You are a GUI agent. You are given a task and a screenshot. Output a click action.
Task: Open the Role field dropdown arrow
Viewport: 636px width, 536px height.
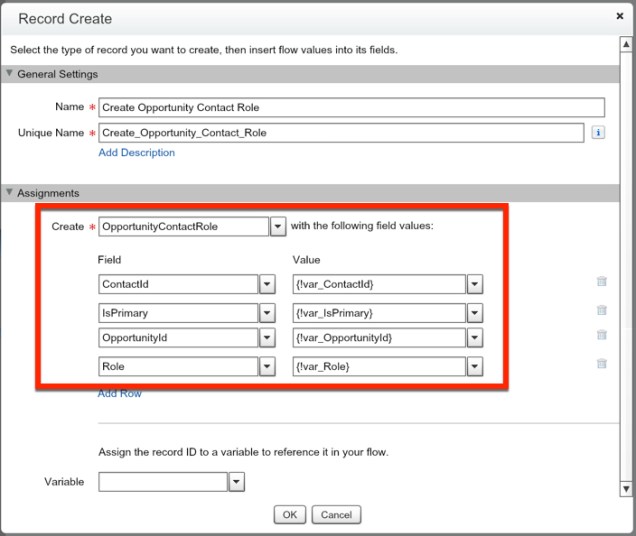click(267, 366)
